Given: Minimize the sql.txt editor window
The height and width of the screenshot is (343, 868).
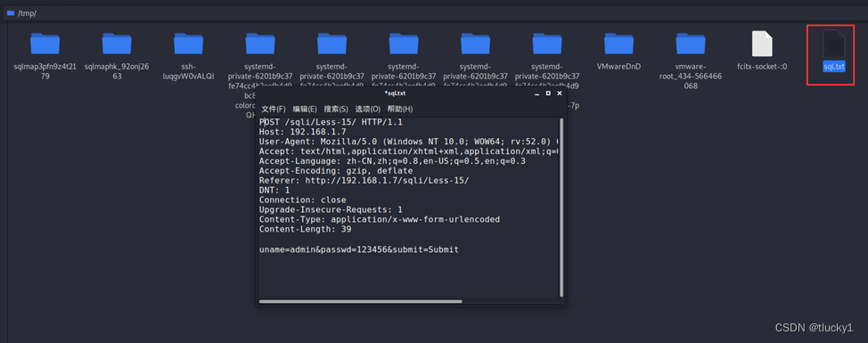Looking at the screenshot, I should click(x=537, y=94).
